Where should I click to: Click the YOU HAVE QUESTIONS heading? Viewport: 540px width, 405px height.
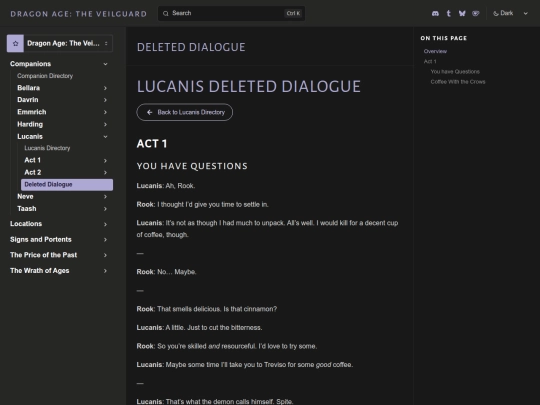tap(192, 166)
